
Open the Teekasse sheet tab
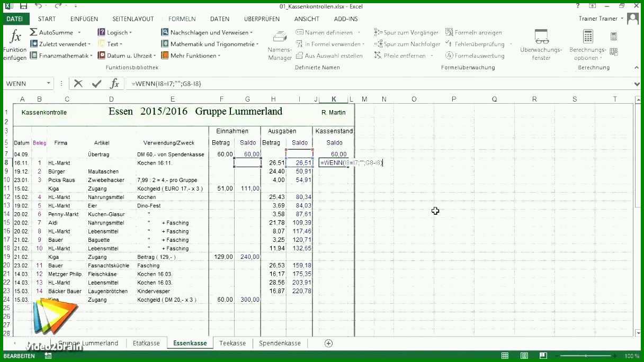pyautogui.click(x=232, y=343)
